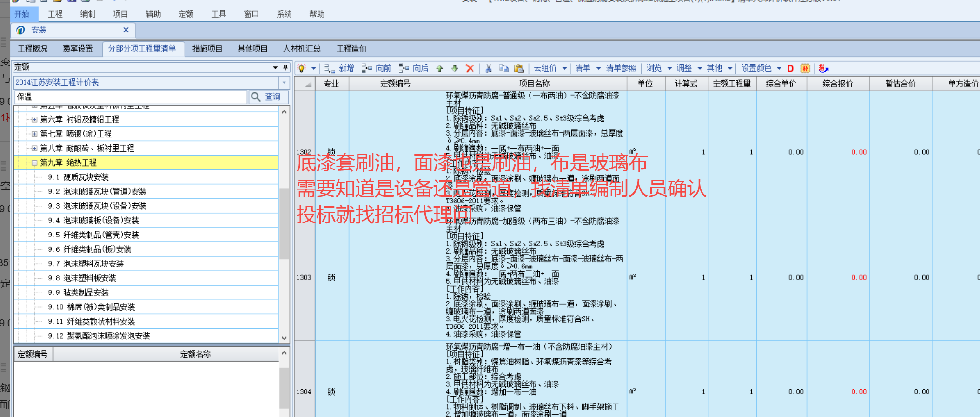Collapse the 定额 panel dropdown arrow

(275, 67)
